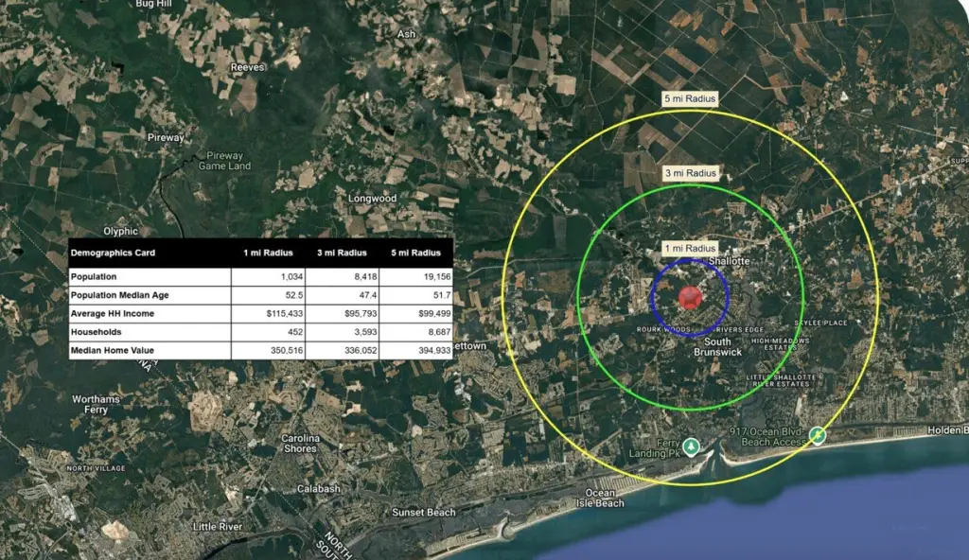Click the 'Shallotte' town label
Screen dimensions: 969x560
pos(730,261)
